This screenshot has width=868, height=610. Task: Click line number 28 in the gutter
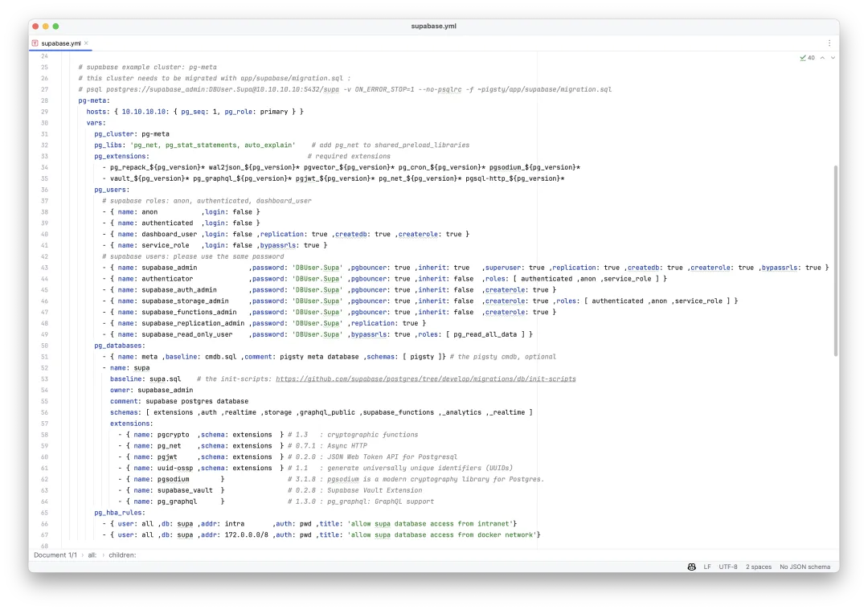point(44,100)
